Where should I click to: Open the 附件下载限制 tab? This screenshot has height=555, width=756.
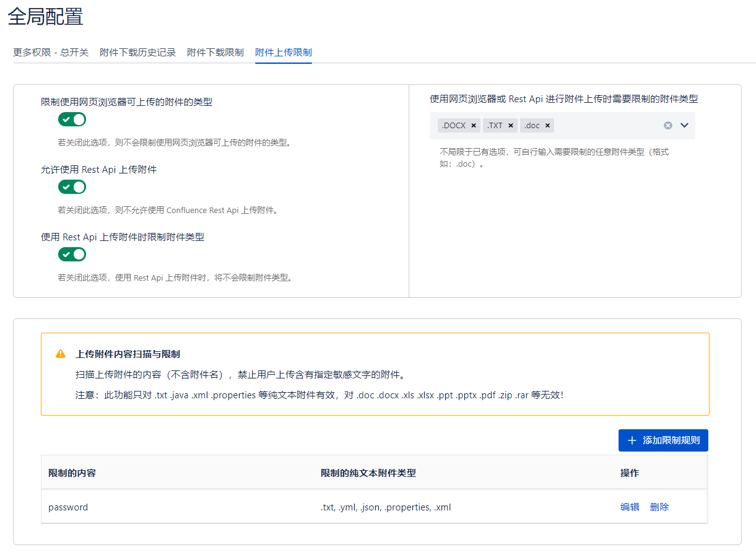click(x=215, y=53)
